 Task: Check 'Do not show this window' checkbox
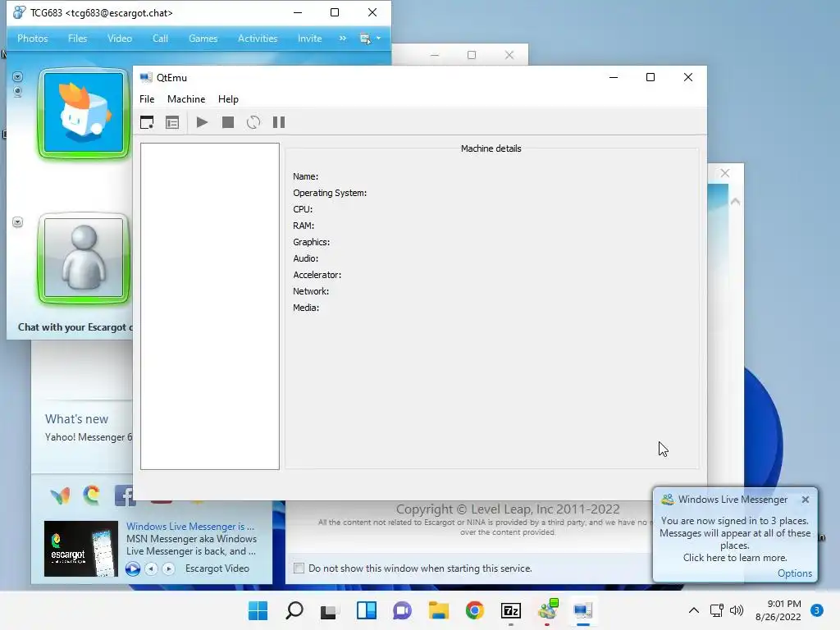click(x=299, y=568)
